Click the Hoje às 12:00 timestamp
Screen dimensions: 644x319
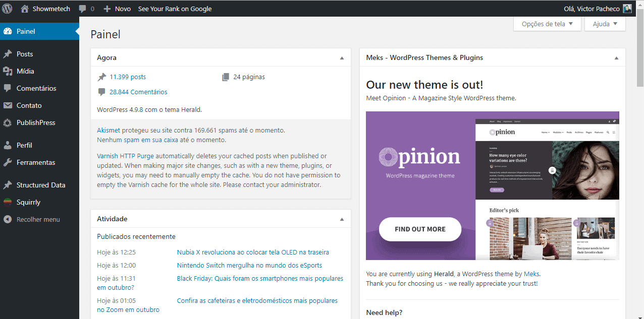coord(116,265)
